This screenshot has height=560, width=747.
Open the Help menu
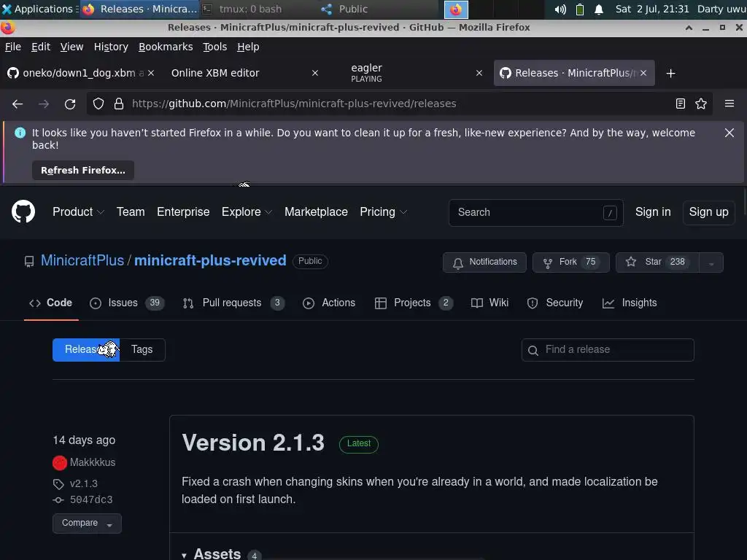[248, 47]
